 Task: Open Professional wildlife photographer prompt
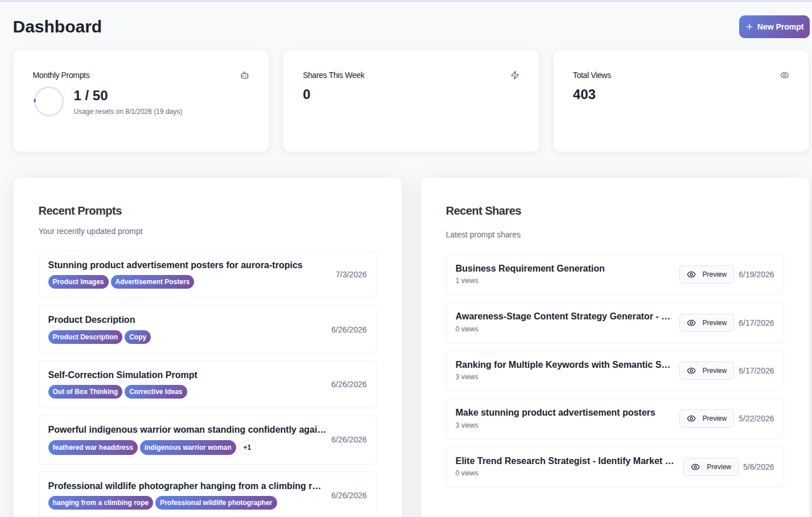click(x=208, y=494)
